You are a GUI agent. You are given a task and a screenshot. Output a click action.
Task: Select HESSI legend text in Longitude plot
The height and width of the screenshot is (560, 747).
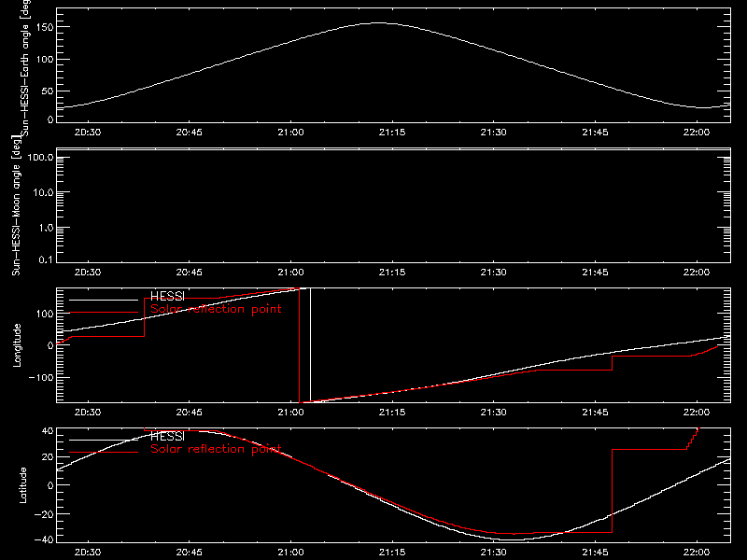pos(167,296)
